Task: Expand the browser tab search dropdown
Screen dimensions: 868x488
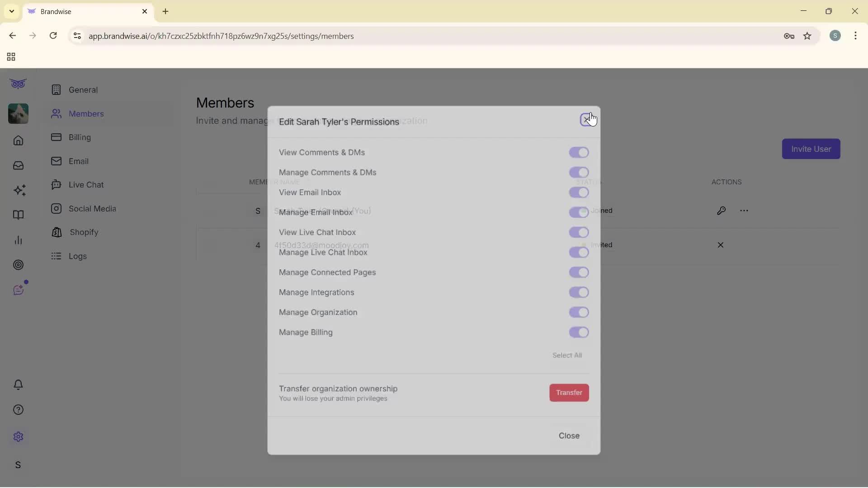Action: pos(11,11)
